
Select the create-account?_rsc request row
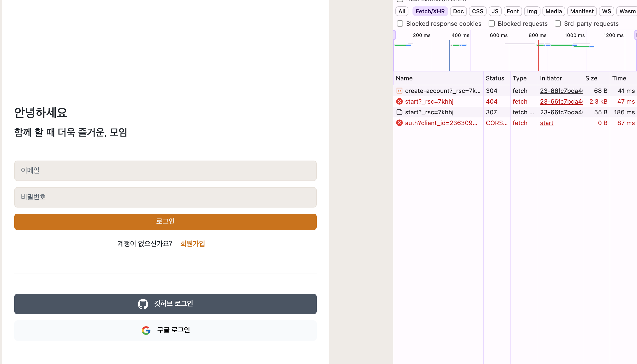(515, 91)
